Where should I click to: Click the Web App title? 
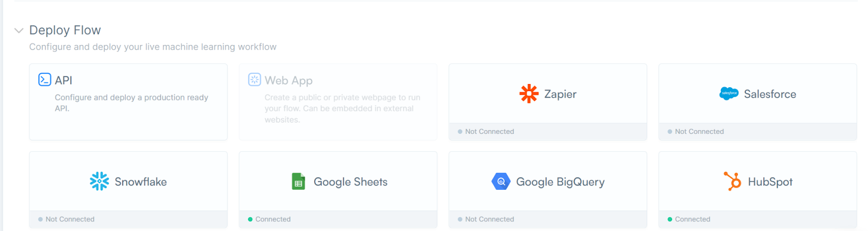[x=289, y=80]
